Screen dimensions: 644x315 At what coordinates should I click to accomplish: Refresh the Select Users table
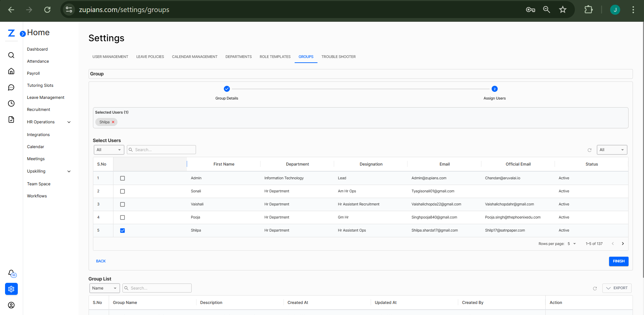coord(589,150)
